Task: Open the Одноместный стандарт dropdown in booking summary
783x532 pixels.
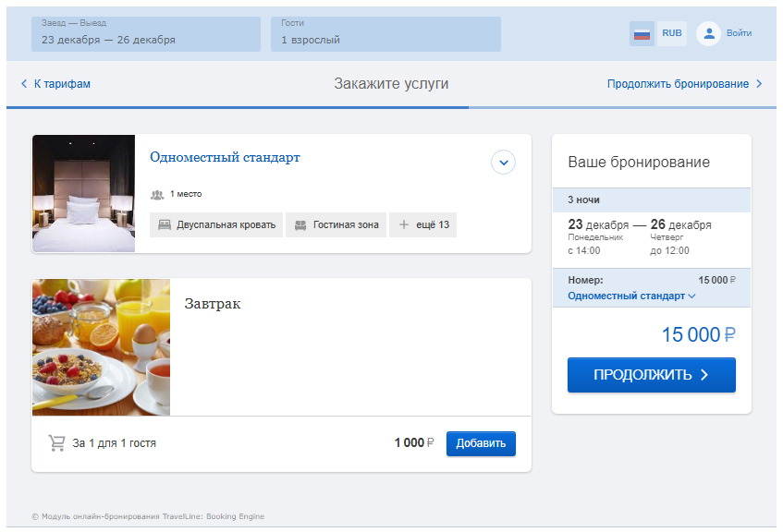Action: click(x=631, y=296)
